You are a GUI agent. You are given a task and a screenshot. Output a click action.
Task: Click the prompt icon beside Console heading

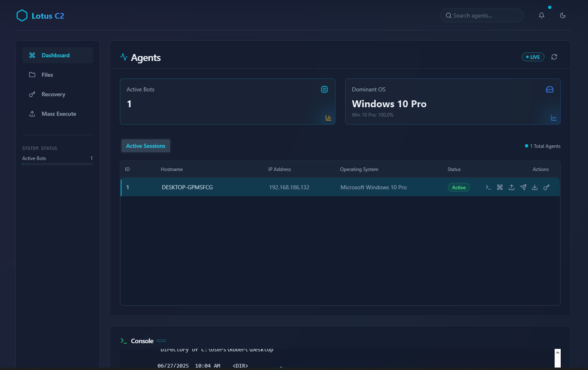[123, 341]
